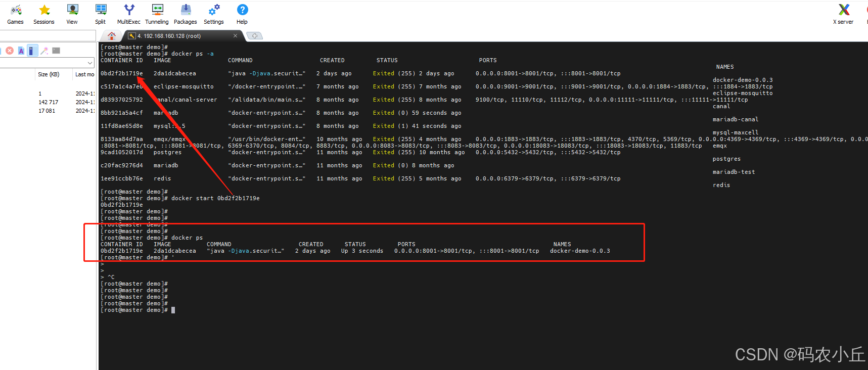
Task: Close the 192.168.160.128 session tab
Action: [235, 36]
